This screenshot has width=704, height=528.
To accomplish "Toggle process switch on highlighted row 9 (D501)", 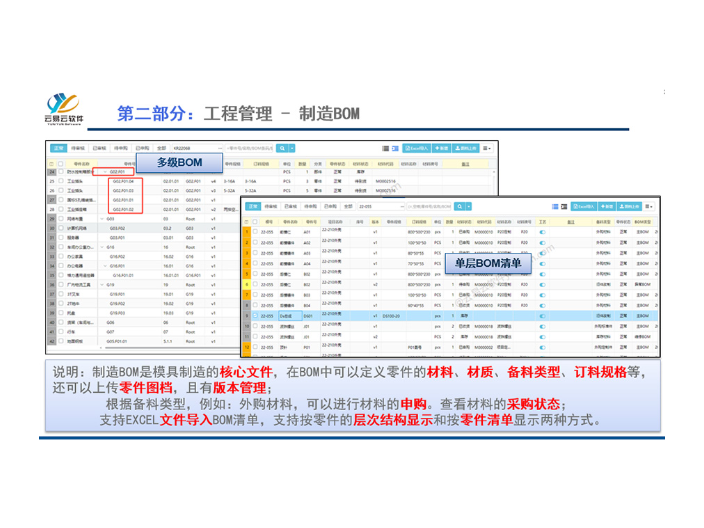I will pyautogui.click(x=542, y=316).
